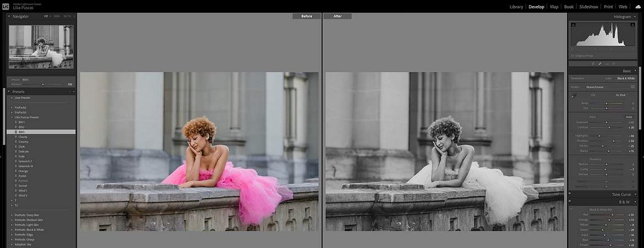The image size is (644, 248).
Task: Click the Auto tone button
Action: click(x=629, y=117)
